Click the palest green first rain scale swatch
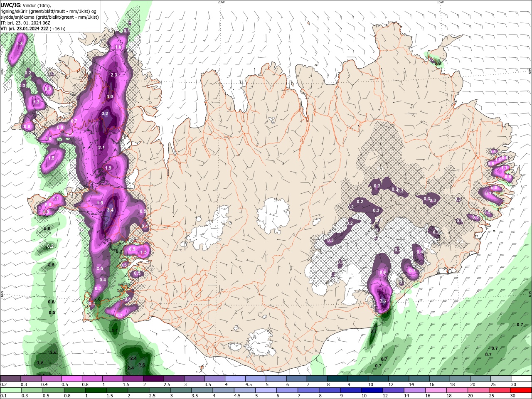This screenshot has height=399, width=532. pyautogui.click(x=10, y=390)
